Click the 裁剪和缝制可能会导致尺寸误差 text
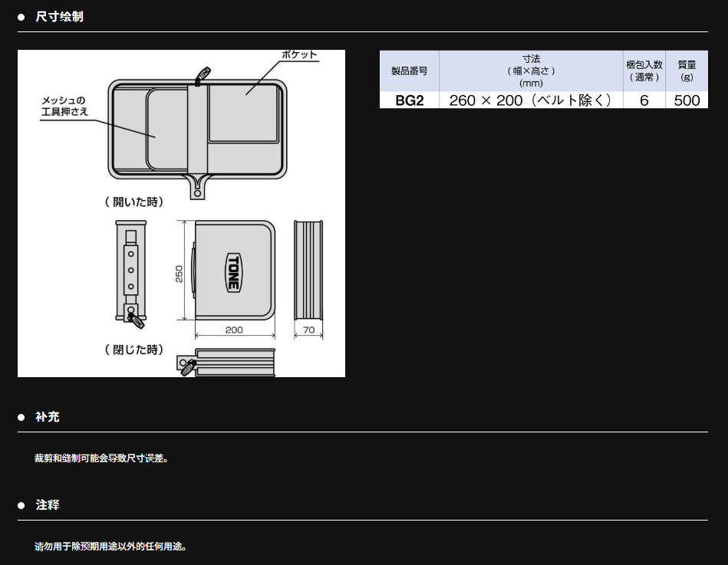Screen dimensions: 728x565 [101, 458]
